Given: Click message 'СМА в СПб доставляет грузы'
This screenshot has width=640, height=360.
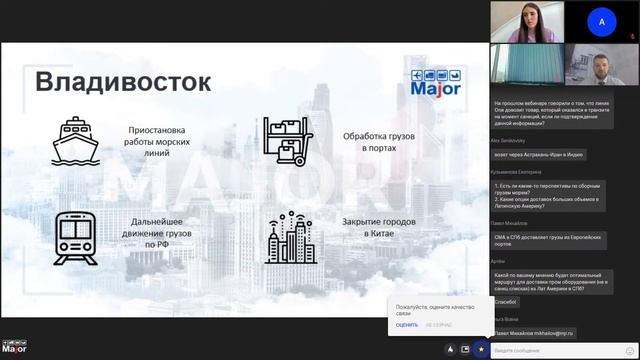Looking at the screenshot, I should 549,240.
